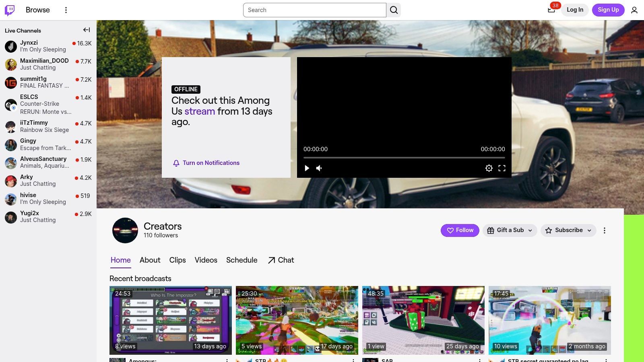
Task: Switch to the Schedule tab
Action: (x=242, y=260)
